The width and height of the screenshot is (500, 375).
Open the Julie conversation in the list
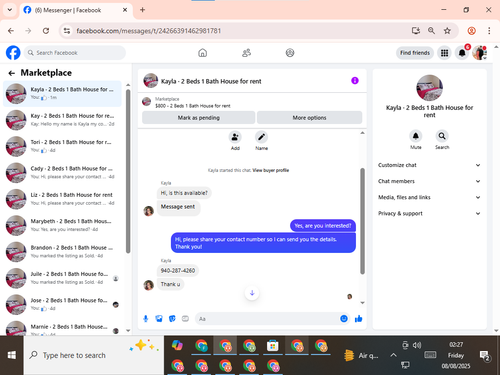pyautogui.click(x=62, y=278)
